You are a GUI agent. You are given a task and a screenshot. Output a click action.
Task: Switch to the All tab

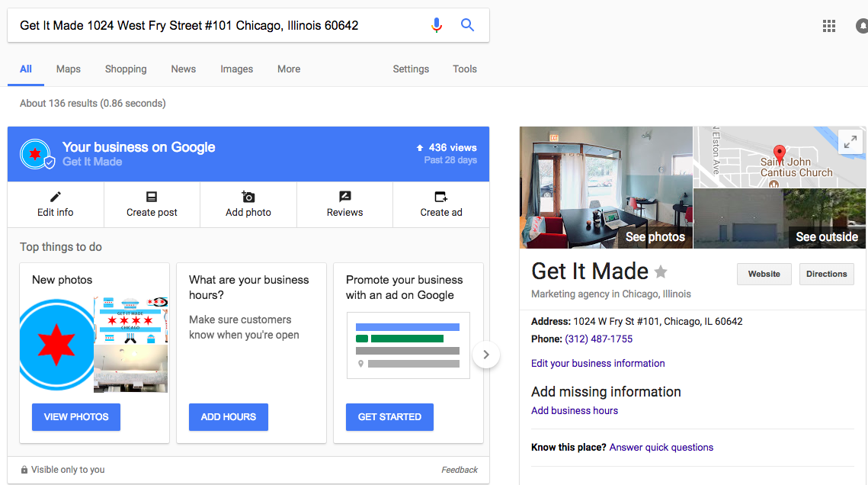pyautogui.click(x=25, y=69)
